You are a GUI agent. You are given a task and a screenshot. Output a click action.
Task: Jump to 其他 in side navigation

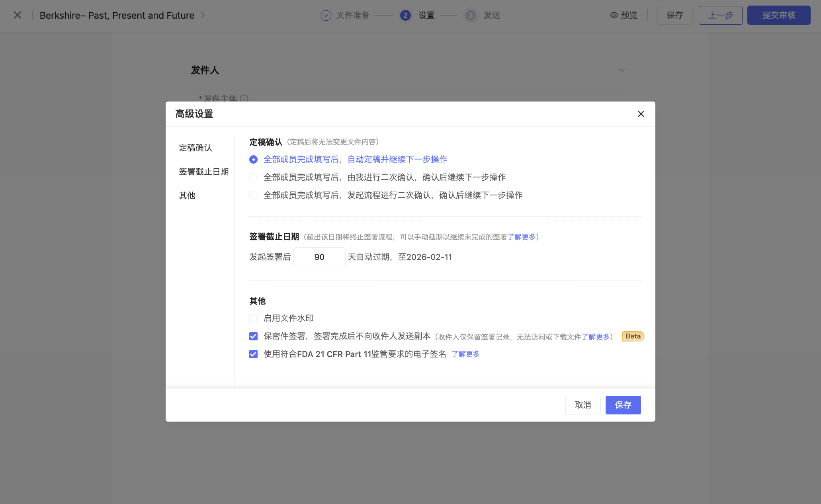[187, 195]
